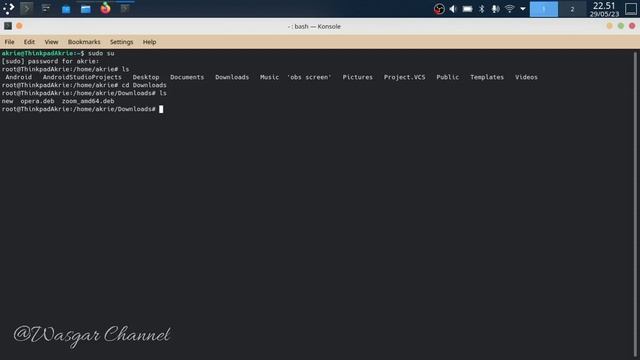
Task: Click the '[sudo] password for akrie:' line
Action: pyautogui.click(x=50, y=61)
